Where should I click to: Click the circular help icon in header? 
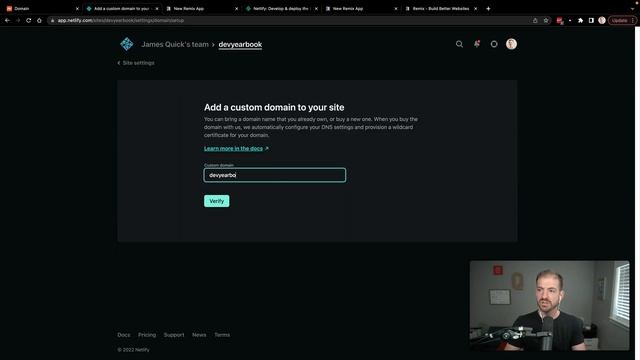[x=494, y=44]
